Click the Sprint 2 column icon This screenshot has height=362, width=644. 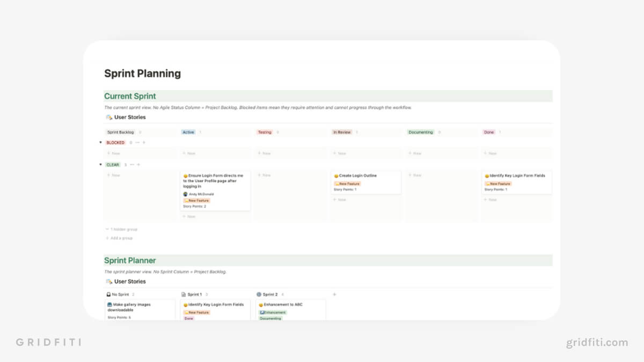pyautogui.click(x=259, y=294)
